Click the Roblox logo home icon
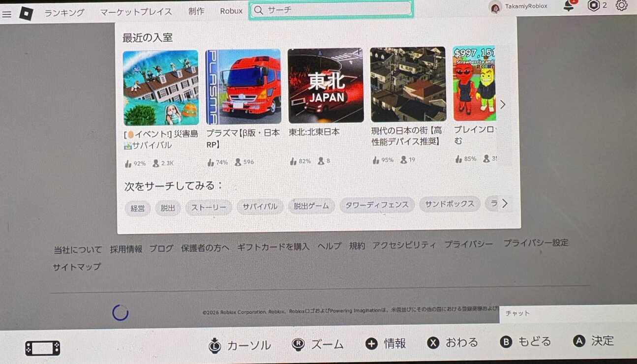 [26, 13]
